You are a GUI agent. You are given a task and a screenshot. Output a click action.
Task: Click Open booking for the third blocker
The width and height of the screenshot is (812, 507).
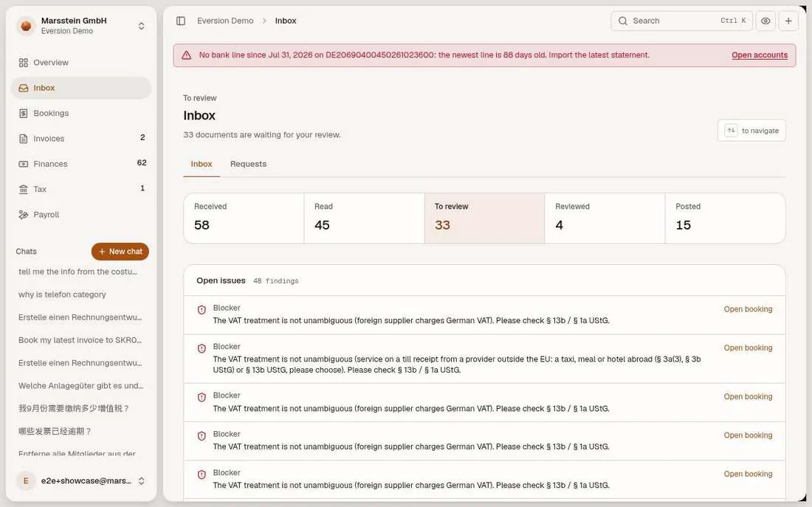coord(748,397)
